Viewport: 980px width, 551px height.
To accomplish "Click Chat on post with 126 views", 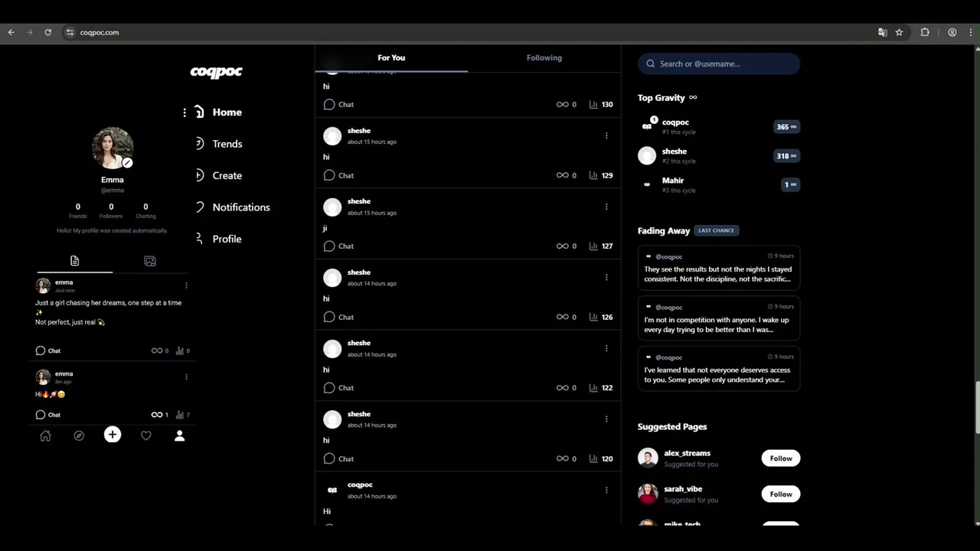I will pyautogui.click(x=338, y=317).
